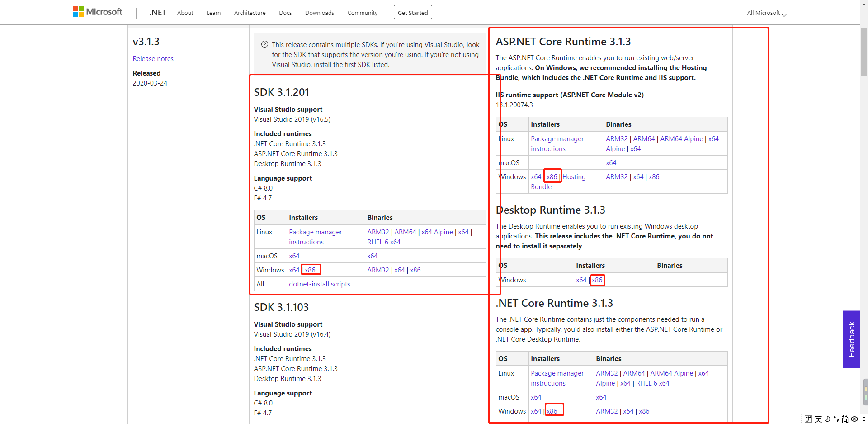The height and width of the screenshot is (424, 868).
Task: Download SDK 3.1.201 Windows x86 binary
Action: [415, 270]
